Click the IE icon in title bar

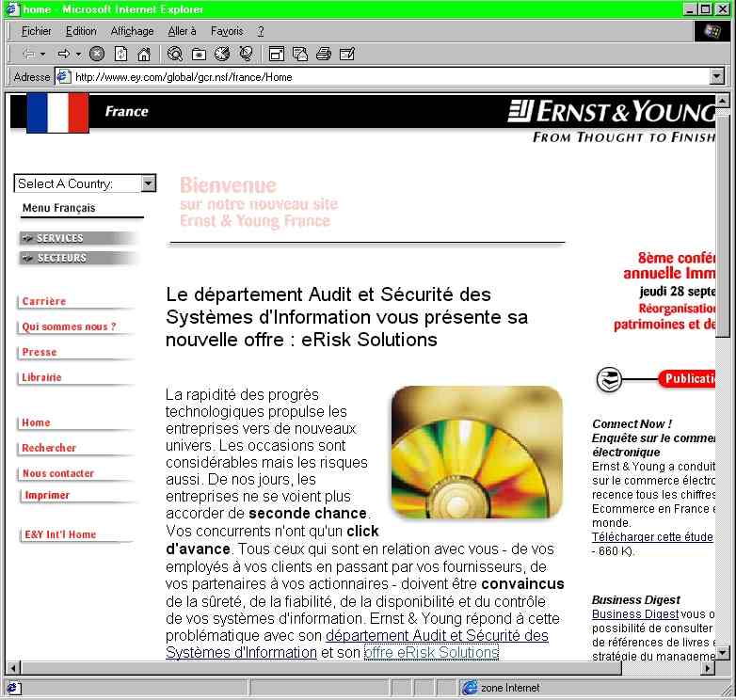pyautogui.click(x=12, y=9)
